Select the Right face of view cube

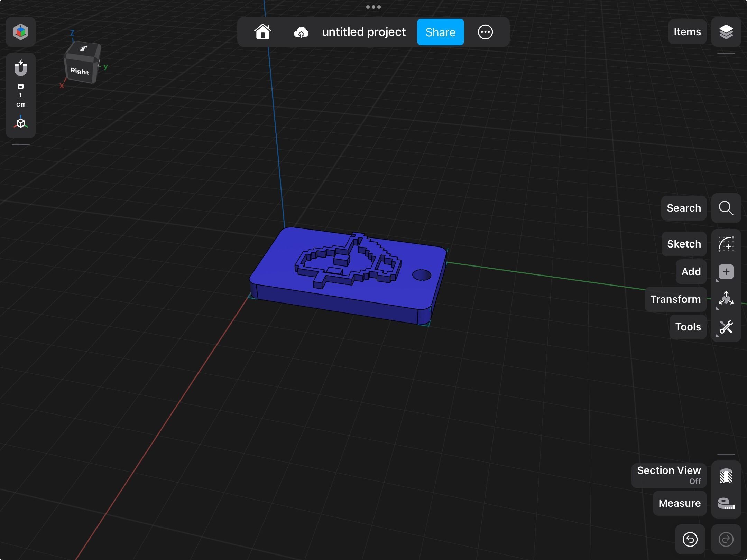click(x=80, y=71)
